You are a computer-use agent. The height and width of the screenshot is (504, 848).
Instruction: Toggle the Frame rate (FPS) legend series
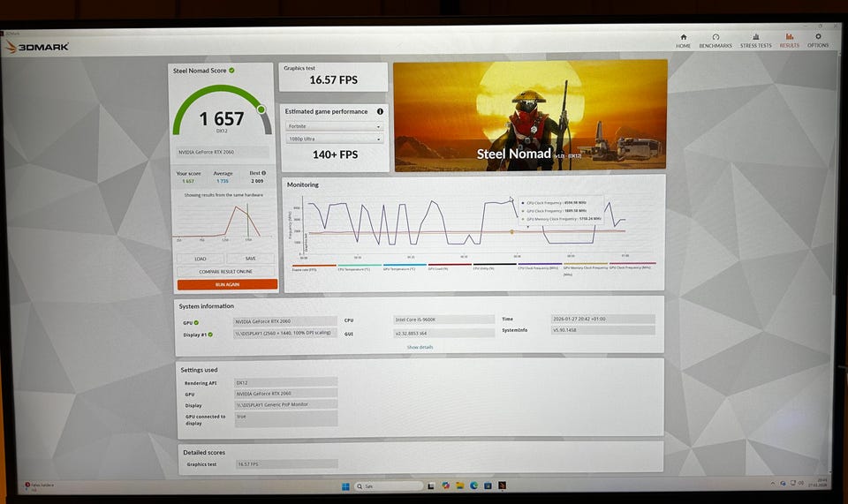pyautogui.click(x=314, y=267)
